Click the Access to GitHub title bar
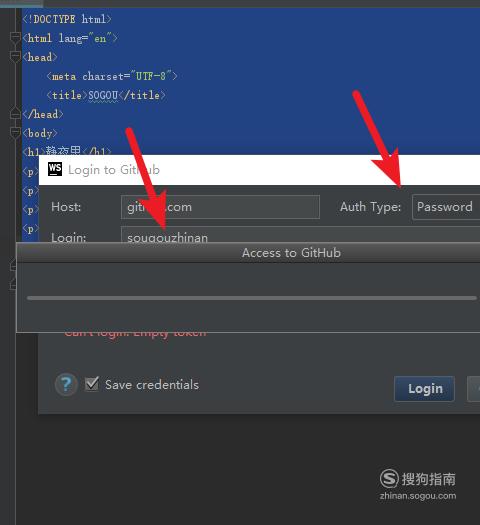This screenshot has width=480, height=525. [x=248, y=253]
